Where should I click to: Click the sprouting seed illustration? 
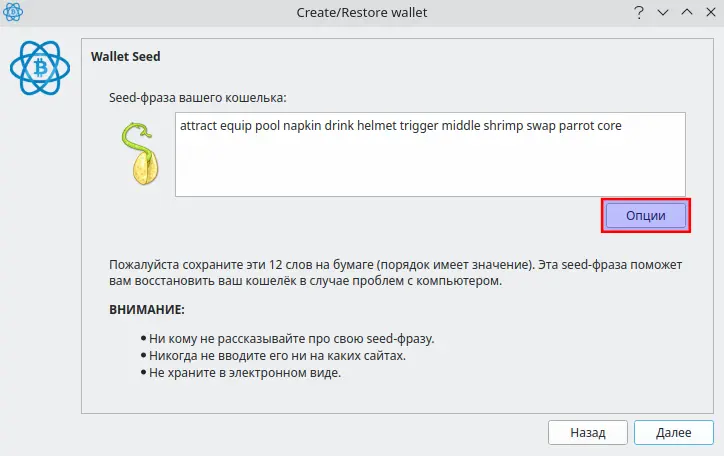click(x=140, y=153)
